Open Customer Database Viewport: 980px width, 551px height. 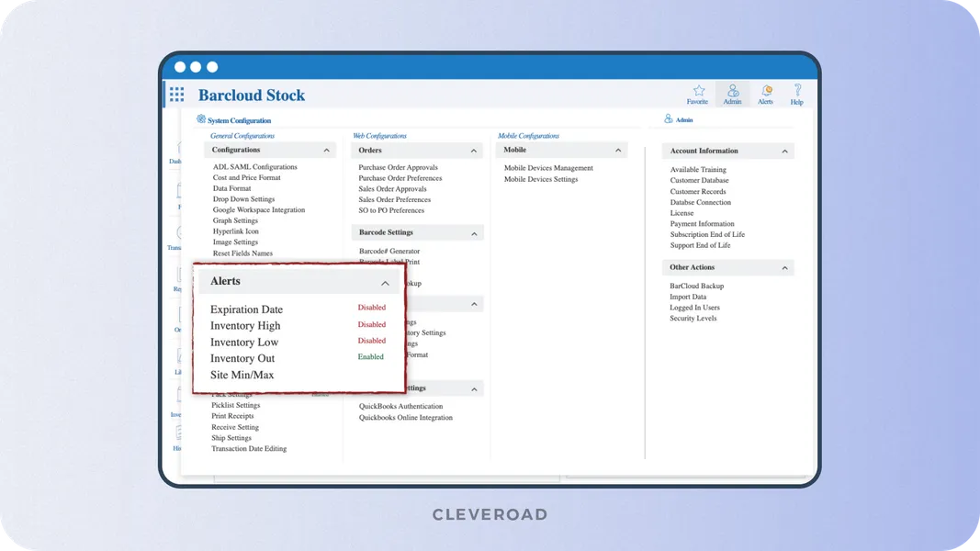(699, 181)
